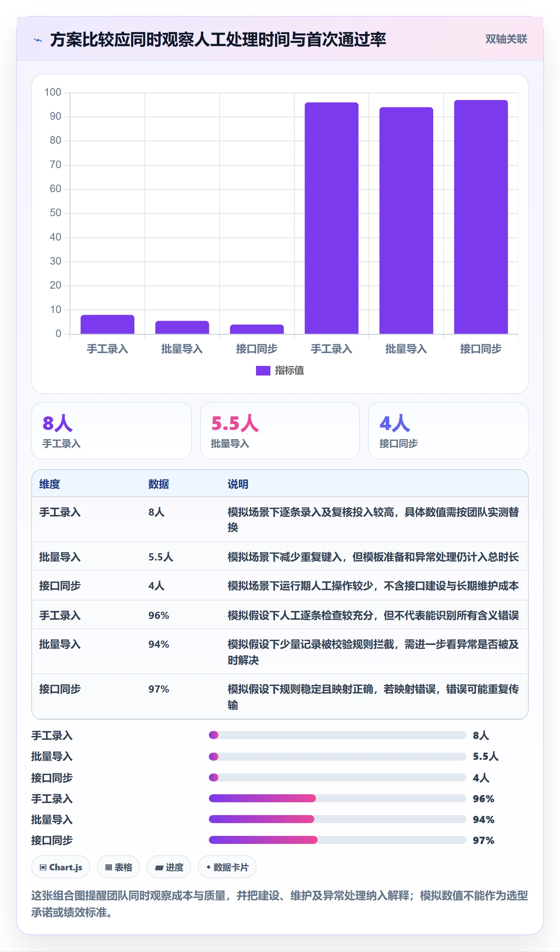Image resolution: width=560 pixels, height=952 pixels.
Task: Click the first 接口同步 bar, value 4
Action: pos(257,329)
